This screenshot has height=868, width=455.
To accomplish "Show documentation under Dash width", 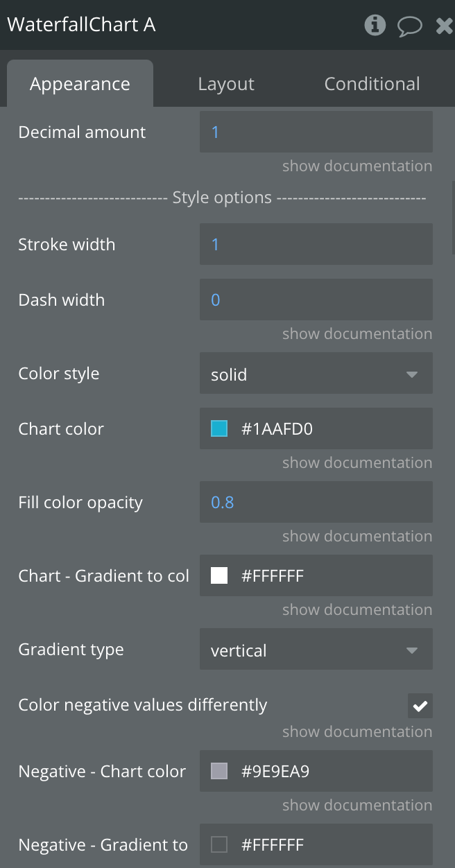I will pyautogui.click(x=357, y=334).
